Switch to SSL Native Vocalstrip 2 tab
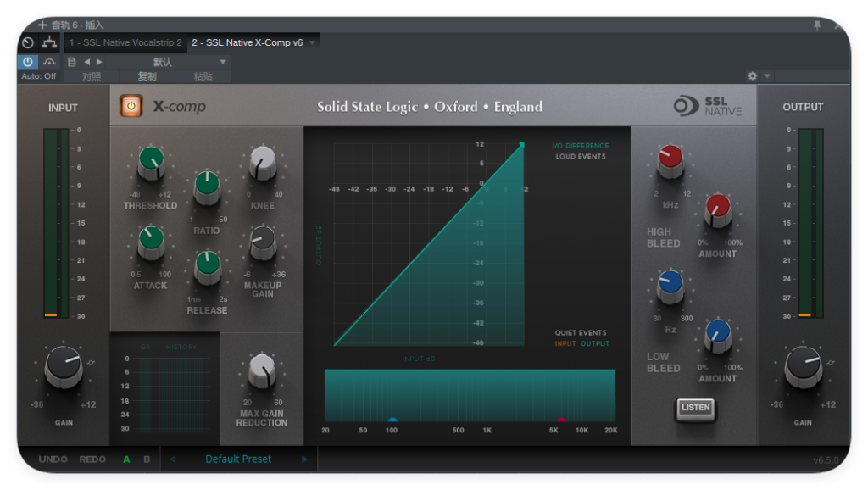 click(x=125, y=42)
